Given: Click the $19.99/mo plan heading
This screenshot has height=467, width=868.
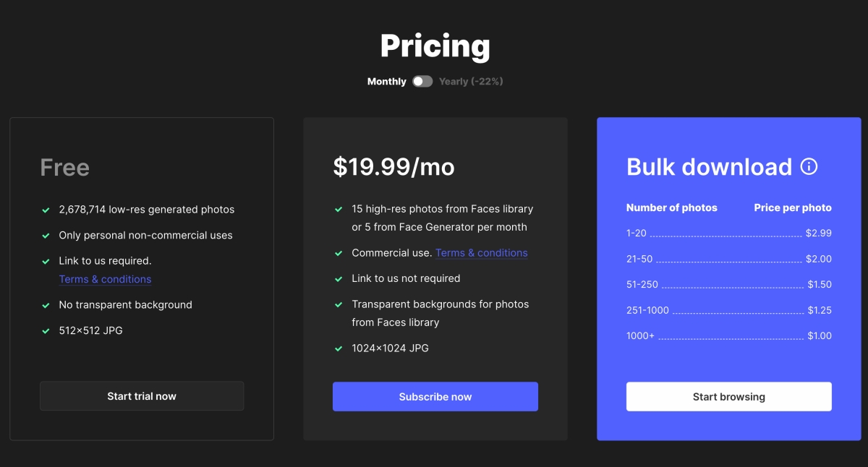Looking at the screenshot, I should pyautogui.click(x=393, y=167).
